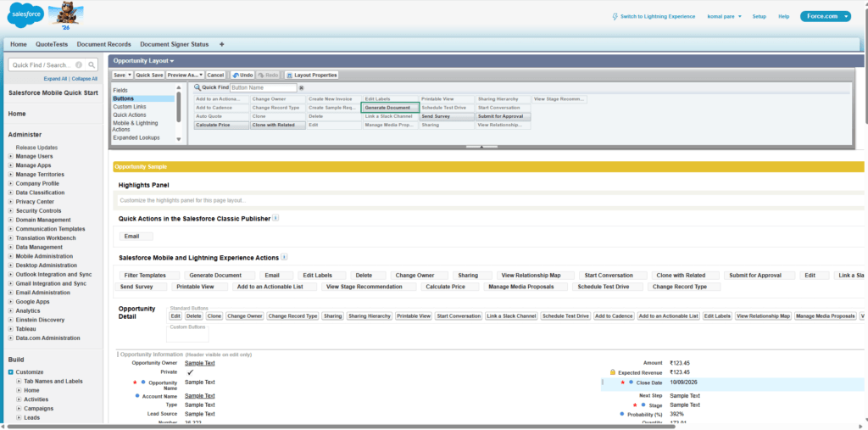Expand the Email Administration node
Screen dimensions: 868x430
pos(10,293)
